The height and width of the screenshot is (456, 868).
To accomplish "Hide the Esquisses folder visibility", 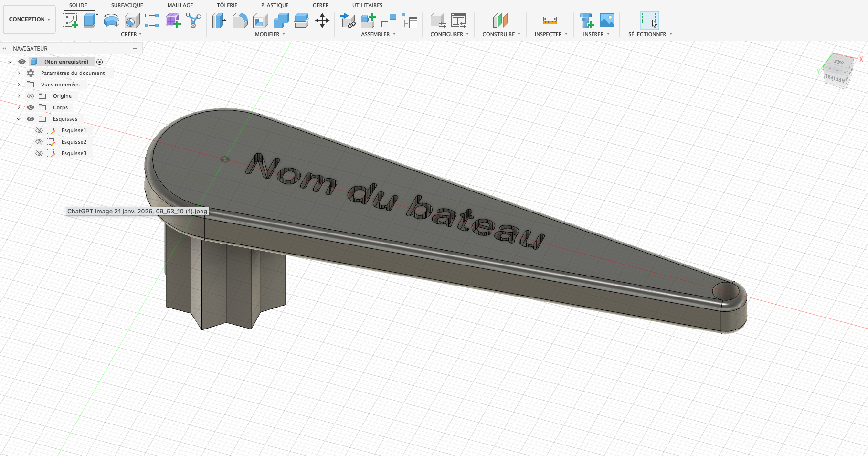I will [x=31, y=118].
